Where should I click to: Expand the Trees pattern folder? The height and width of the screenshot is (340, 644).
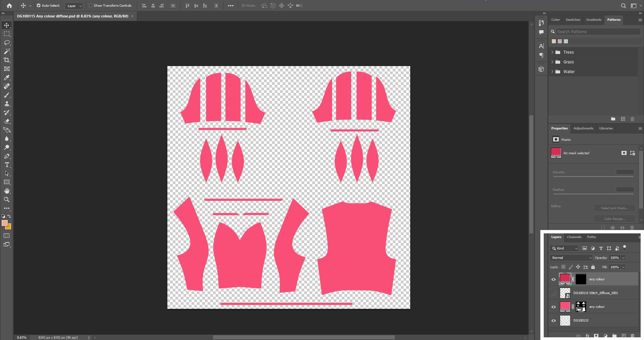pyautogui.click(x=552, y=52)
